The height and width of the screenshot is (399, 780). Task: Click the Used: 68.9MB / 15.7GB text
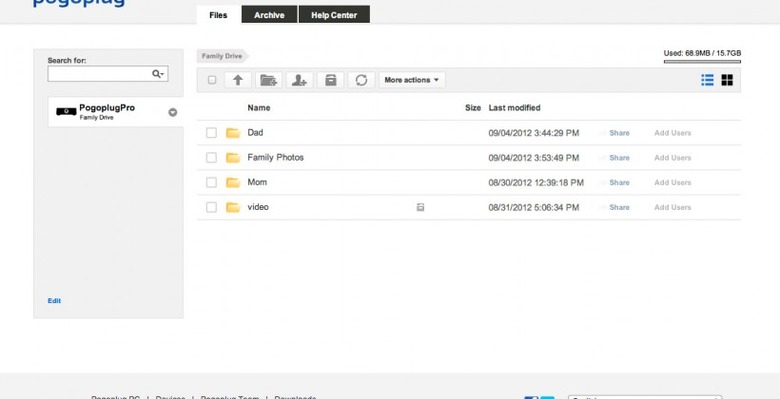702,53
